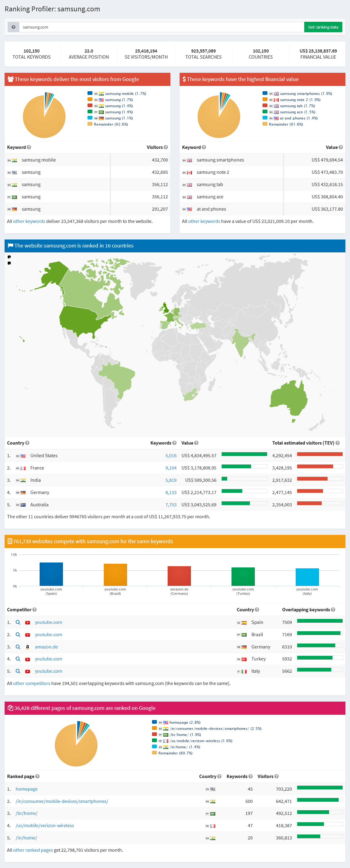Open youtube.com link in the Turkey row
This screenshot has height=868, width=350.
[49, 659]
